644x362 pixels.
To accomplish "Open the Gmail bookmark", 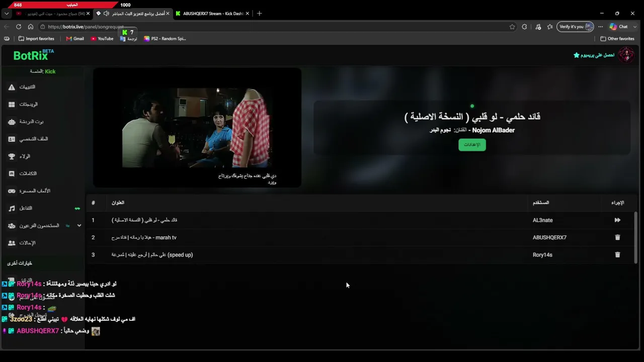I will pos(75,39).
